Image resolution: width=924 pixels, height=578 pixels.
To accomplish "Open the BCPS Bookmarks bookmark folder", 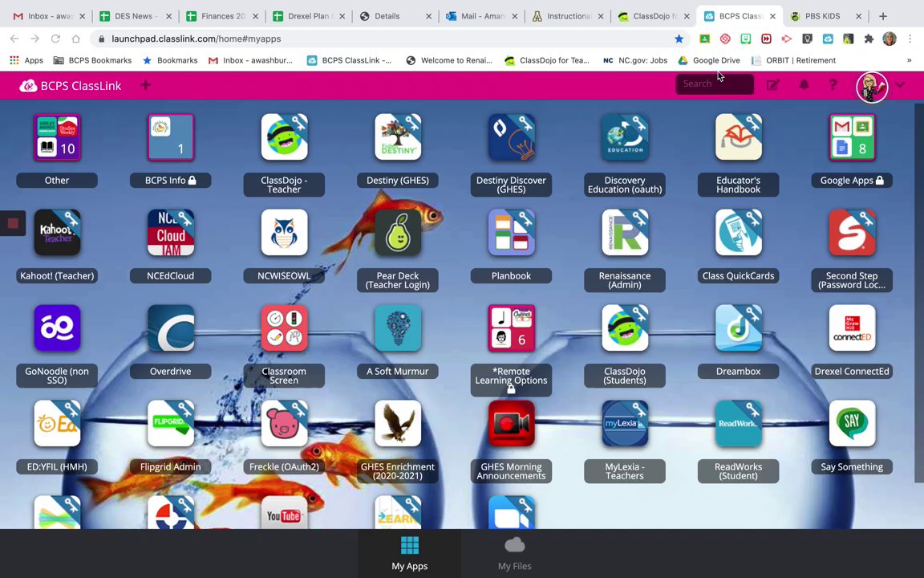I will click(92, 60).
